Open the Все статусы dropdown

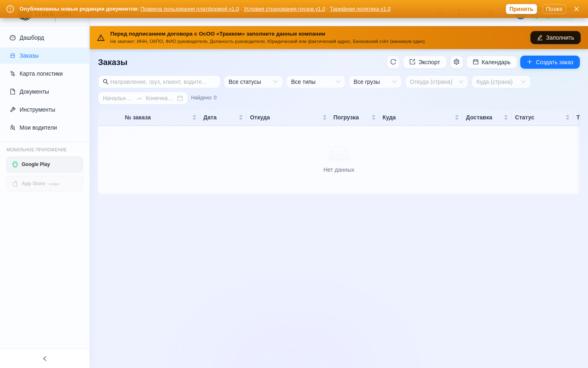coord(253,82)
